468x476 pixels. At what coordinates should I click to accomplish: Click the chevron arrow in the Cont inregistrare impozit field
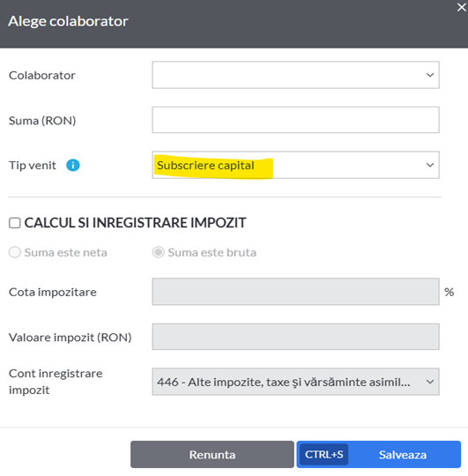430,382
